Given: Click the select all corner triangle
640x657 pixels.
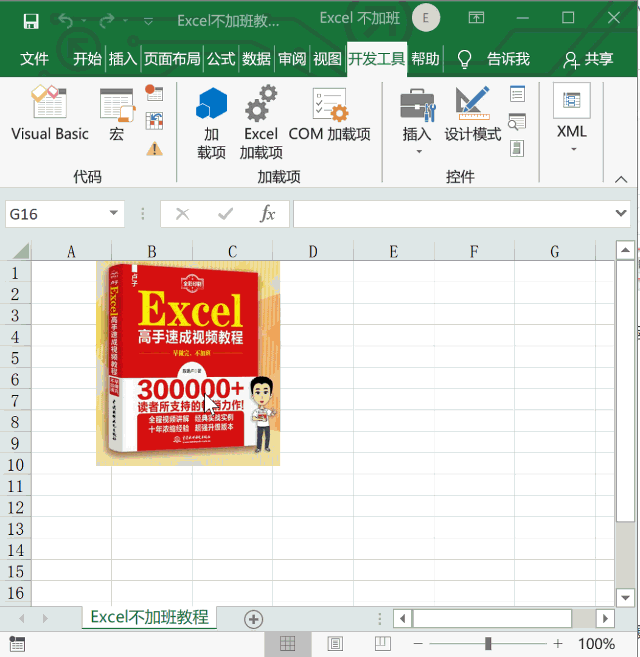Looking at the screenshot, I should (x=21, y=251).
